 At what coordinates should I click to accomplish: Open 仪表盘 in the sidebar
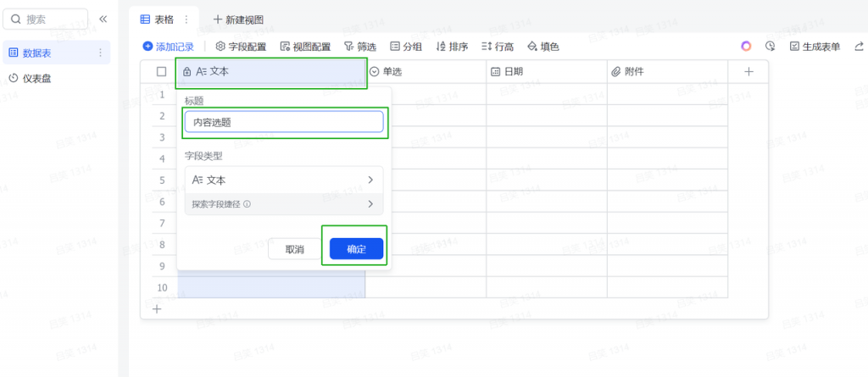[30, 79]
